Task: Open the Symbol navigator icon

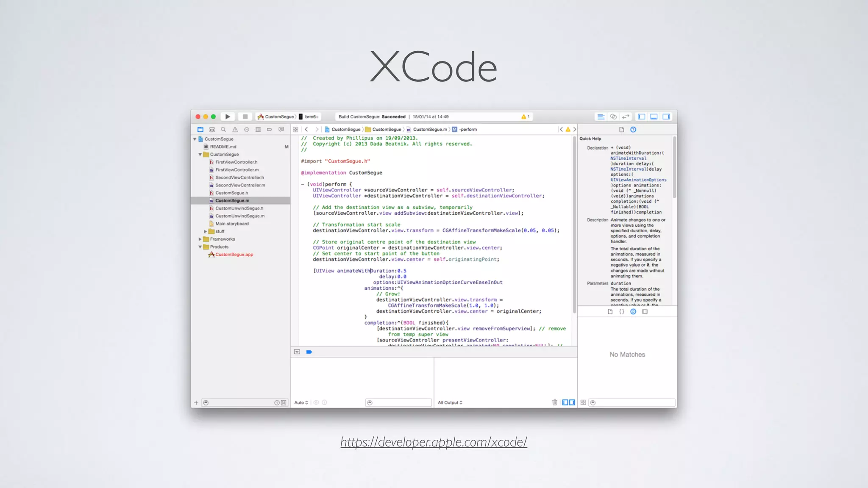Action: click(x=212, y=130)
